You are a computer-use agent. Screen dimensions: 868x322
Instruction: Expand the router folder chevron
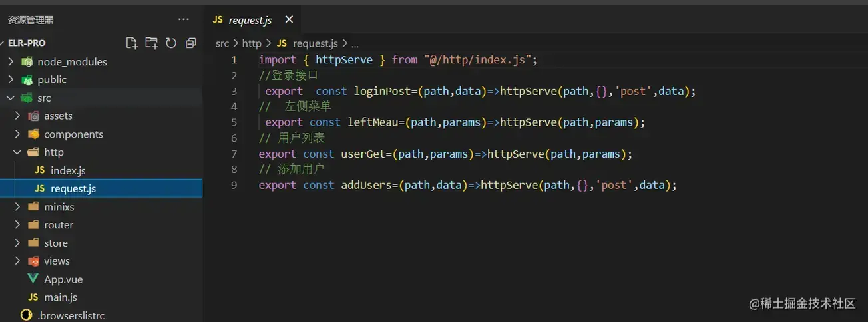pos(17,225)
